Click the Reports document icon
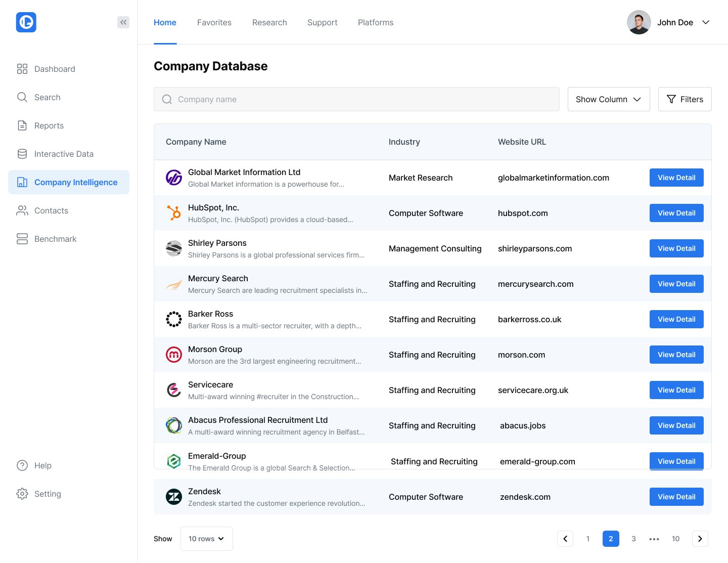Viewport: 728px width, 563px height. [x=22, y=125]
